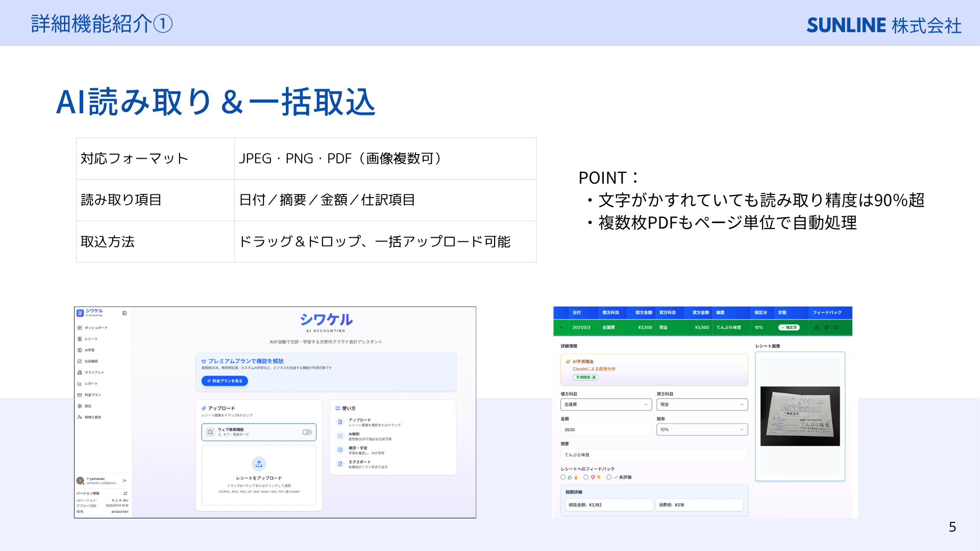Image resolution: width=980 pixels, height=551 pixels.
Task: Select the 未評価 radio button
Action: [609, 478]
